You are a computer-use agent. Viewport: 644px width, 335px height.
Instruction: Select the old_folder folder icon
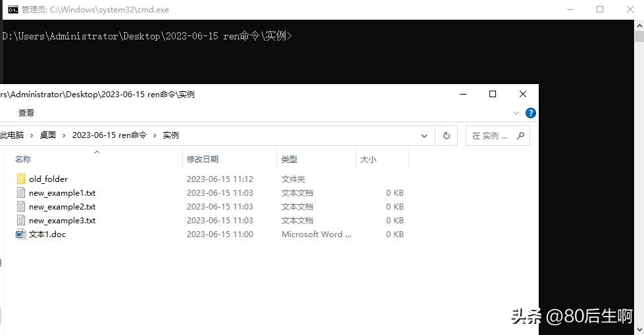pos(21,179)
